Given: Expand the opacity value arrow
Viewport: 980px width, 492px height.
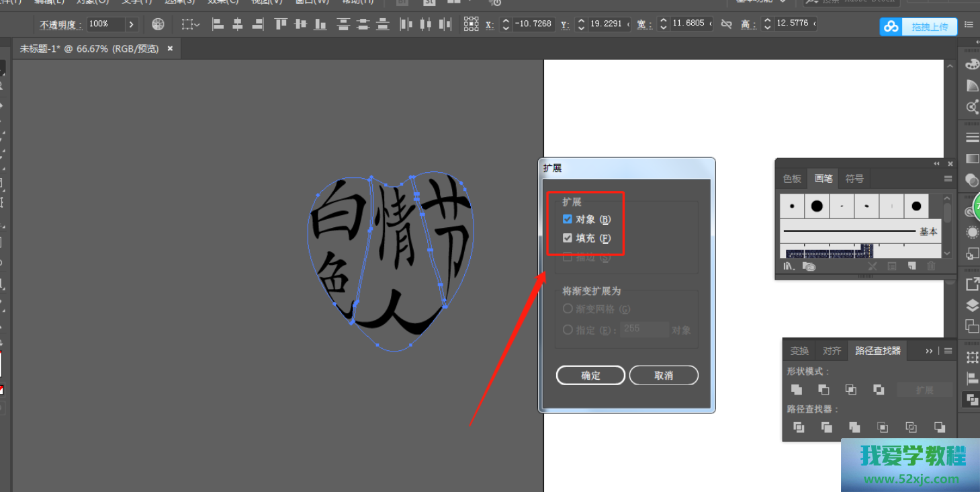Looking at the screenshot, I should point(132,24).
